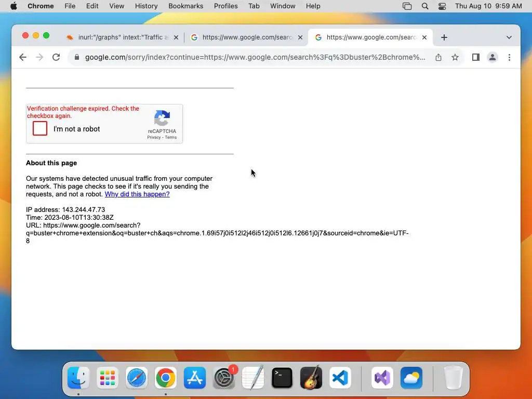Expand the tab search dropdown

pyautogui.click(x=509, y=37)
